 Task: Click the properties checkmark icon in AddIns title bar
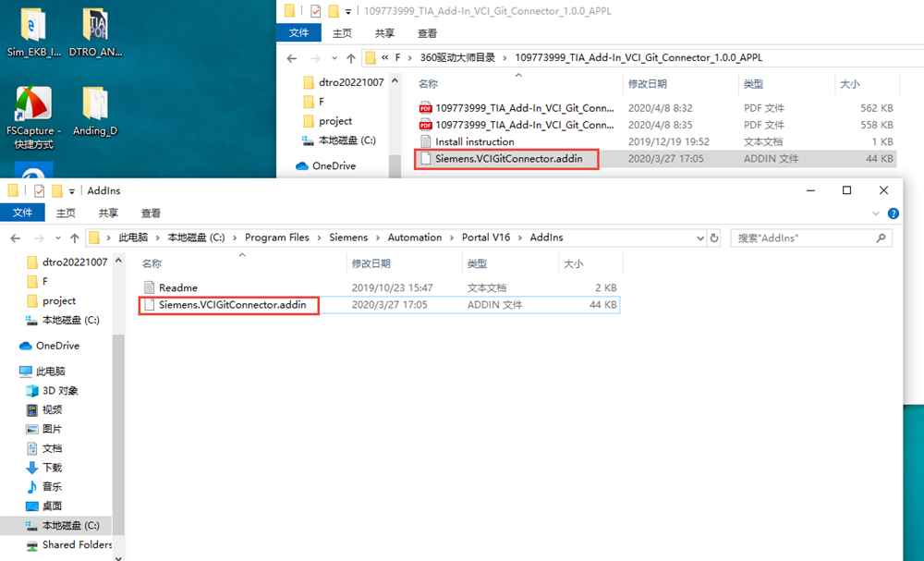40,191
